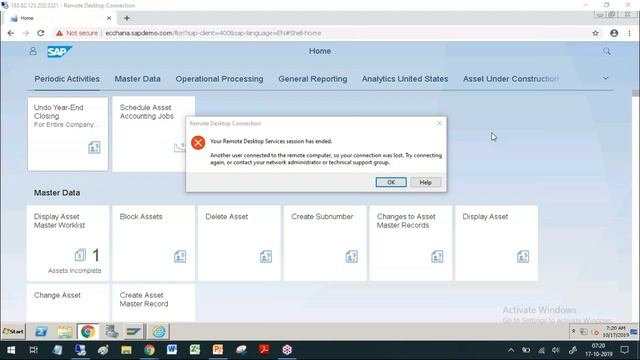Viewport: 640px width, 360px height.
Task: Close the Home browser tab
Action: 109,18
